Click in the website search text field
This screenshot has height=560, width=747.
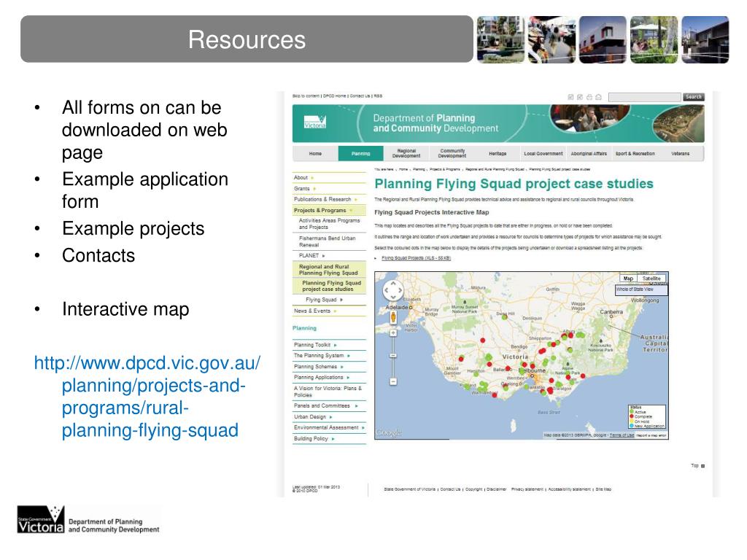[x=645, y=97]
